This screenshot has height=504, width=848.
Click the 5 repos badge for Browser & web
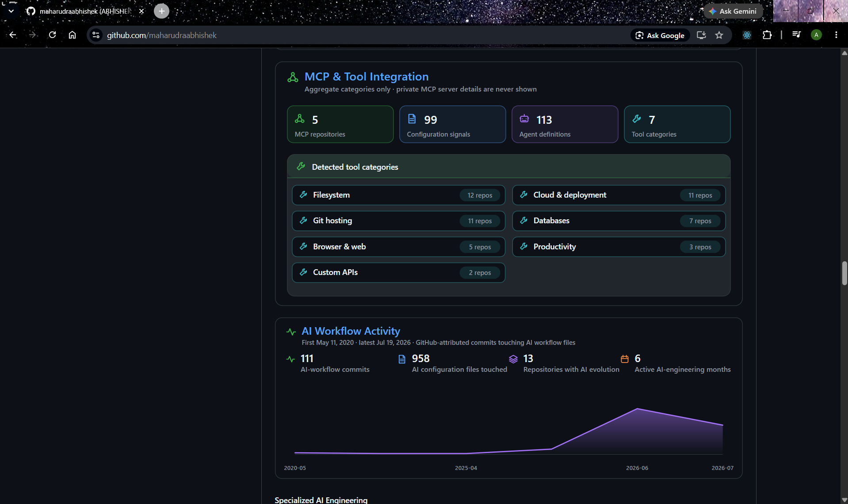point(480,247)
